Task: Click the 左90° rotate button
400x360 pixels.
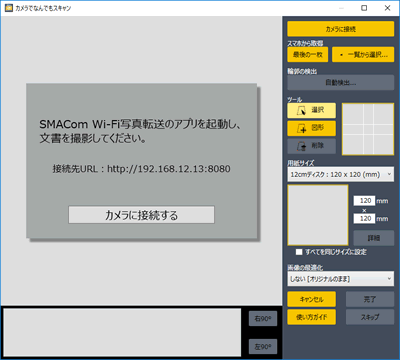Action: tap(263, 347)
